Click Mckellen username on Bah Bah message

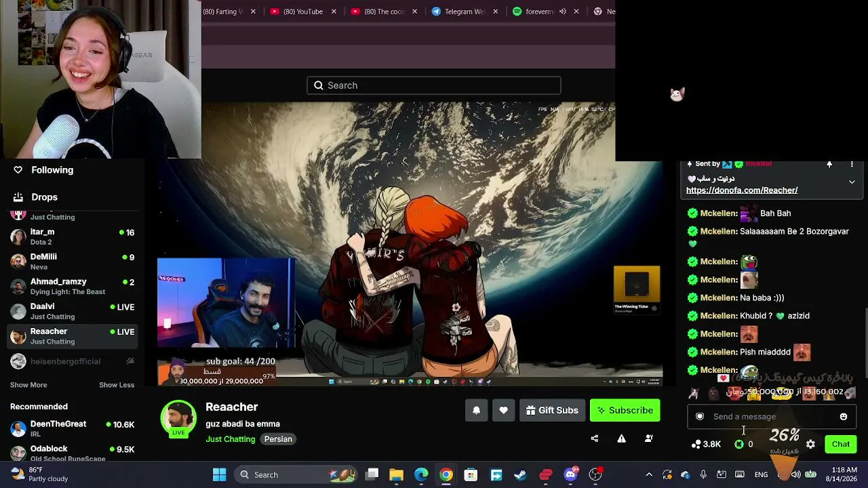tap(719, 213)
